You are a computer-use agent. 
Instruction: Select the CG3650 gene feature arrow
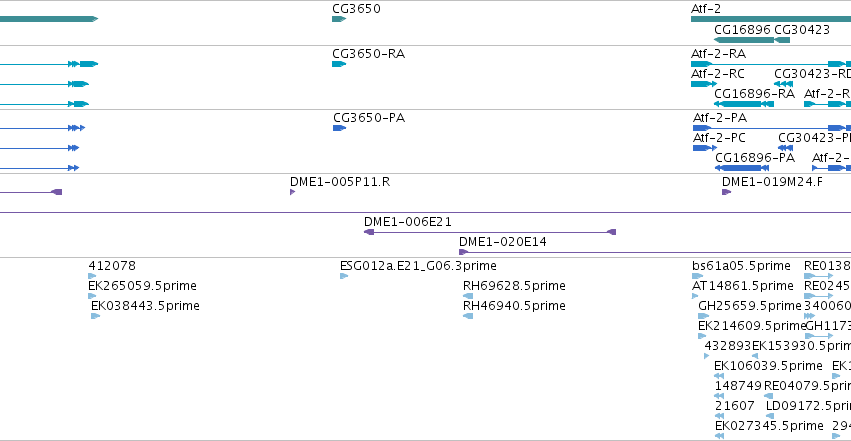tap(339, 19)
